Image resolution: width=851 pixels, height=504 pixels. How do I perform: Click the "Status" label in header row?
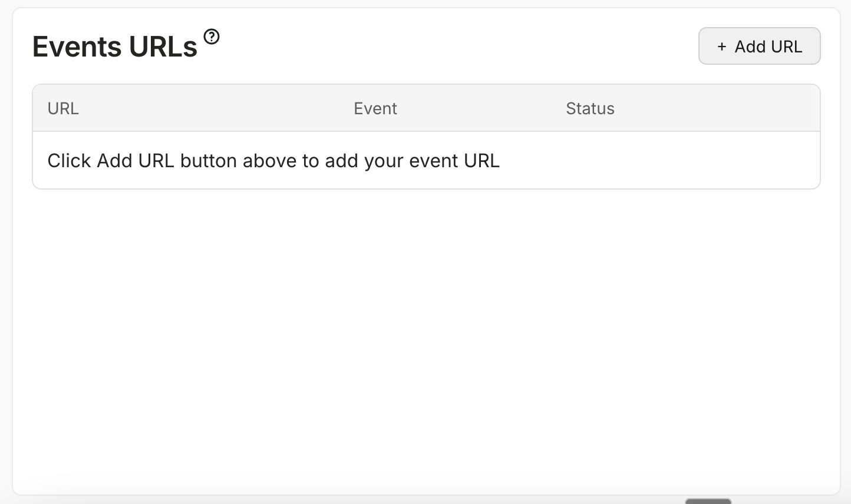coord(590,108)
